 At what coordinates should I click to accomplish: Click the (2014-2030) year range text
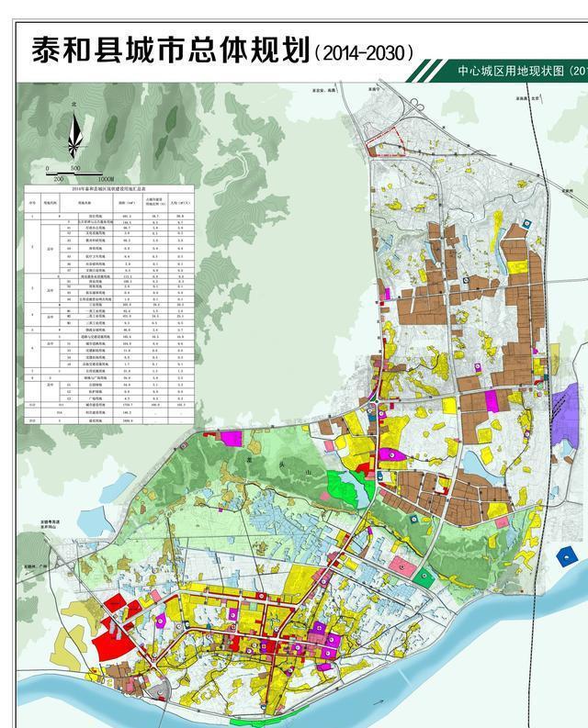click(x=363, y=52)
